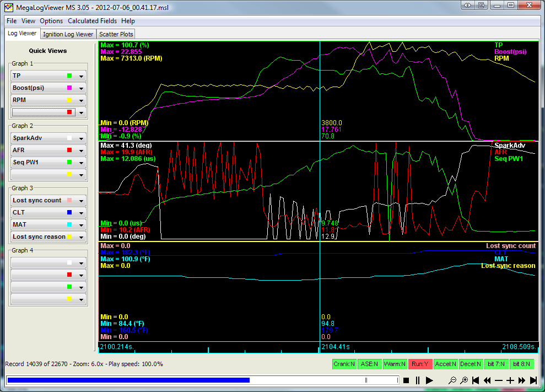Image resolution: width=545 pixels, height=392 pixels.
Task: Switch to the Scatter Plots tab
Action: click(116, 34)
